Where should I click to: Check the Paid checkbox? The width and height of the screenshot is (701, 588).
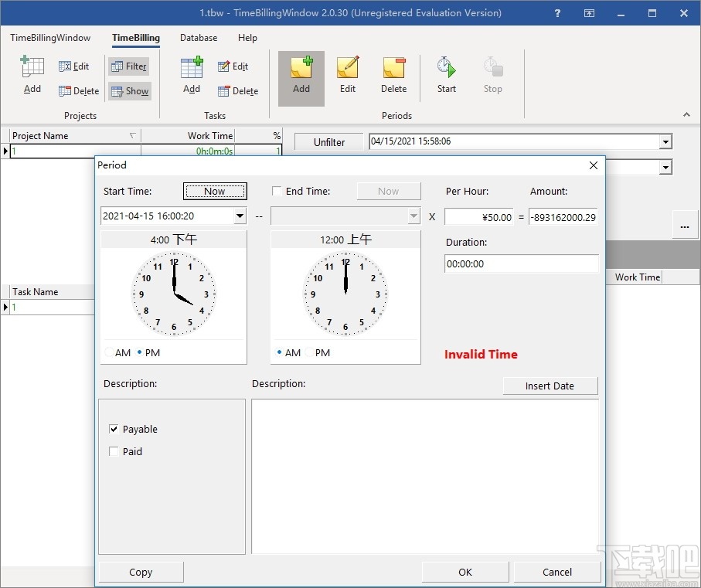click(114, 452)
